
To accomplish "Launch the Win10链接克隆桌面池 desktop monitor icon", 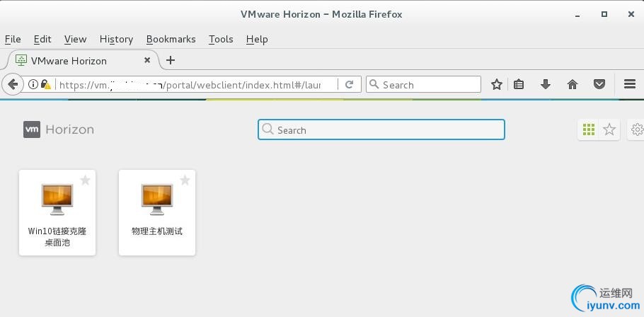I will point(57,199).
